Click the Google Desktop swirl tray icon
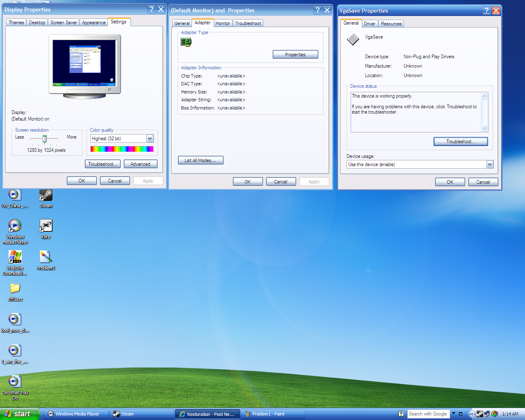This screenshot has width=525, height=420. click(x=495, y=414)
